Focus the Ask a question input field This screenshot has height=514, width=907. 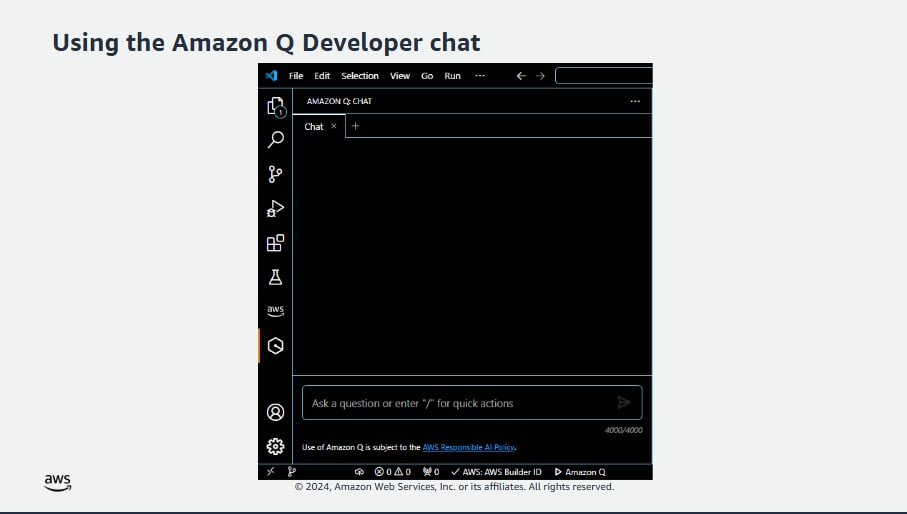[472, 402]
